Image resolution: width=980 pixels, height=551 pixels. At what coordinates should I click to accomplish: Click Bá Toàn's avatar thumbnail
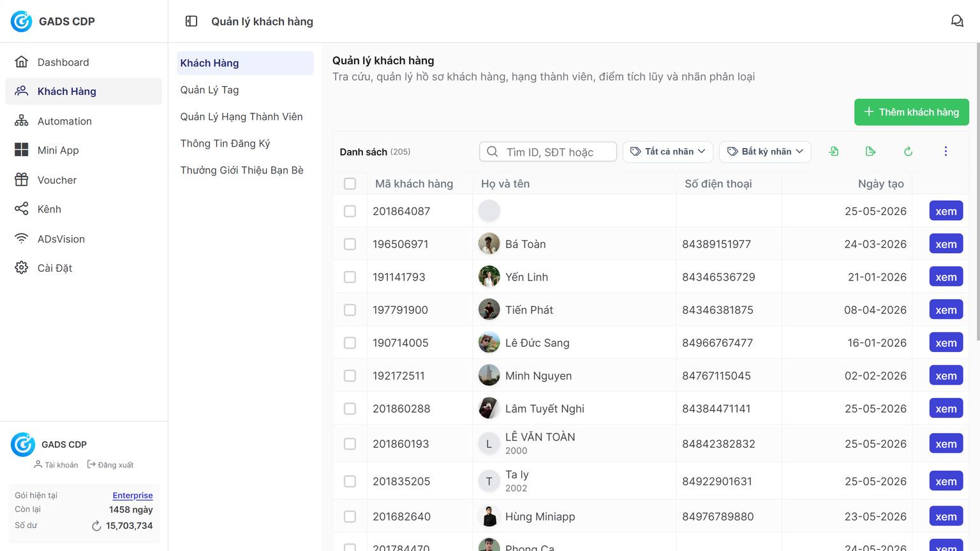[x=489, y=244]
